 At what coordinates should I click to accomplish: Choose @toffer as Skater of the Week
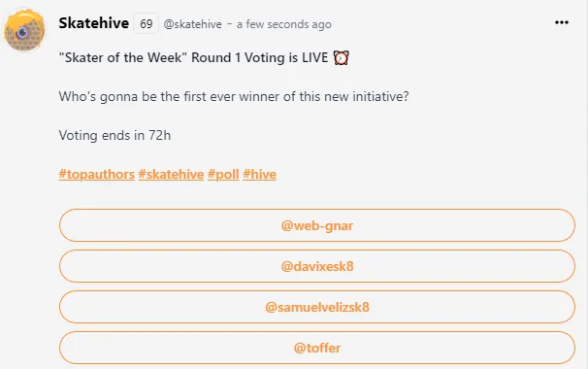coord(317,348)
